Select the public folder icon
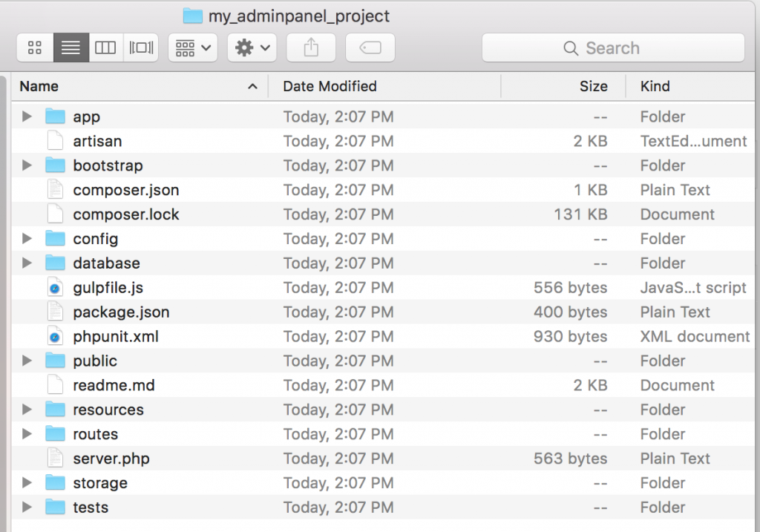Viewport: 760px width, 532px height. (x=55, y=361)
